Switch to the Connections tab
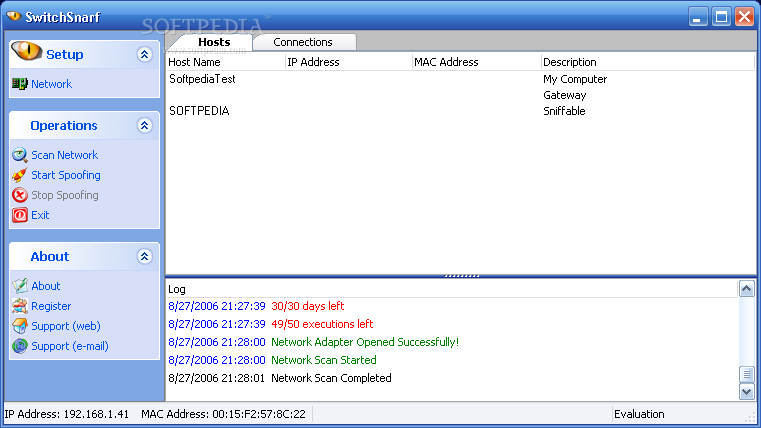The width and height of the screenshot is (761, 428). coord(303,42)
